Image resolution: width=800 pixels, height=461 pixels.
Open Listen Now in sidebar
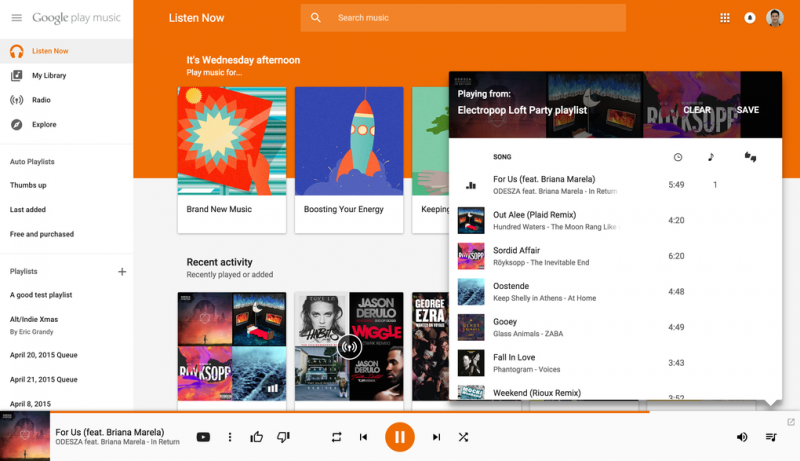[x=66, y=51]
